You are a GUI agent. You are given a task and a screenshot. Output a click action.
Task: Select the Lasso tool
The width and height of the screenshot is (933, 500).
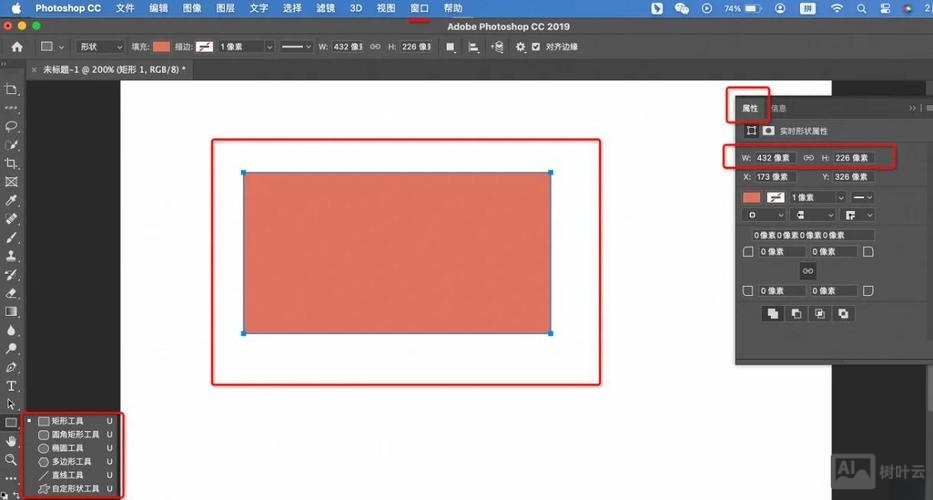coord(12,126)
